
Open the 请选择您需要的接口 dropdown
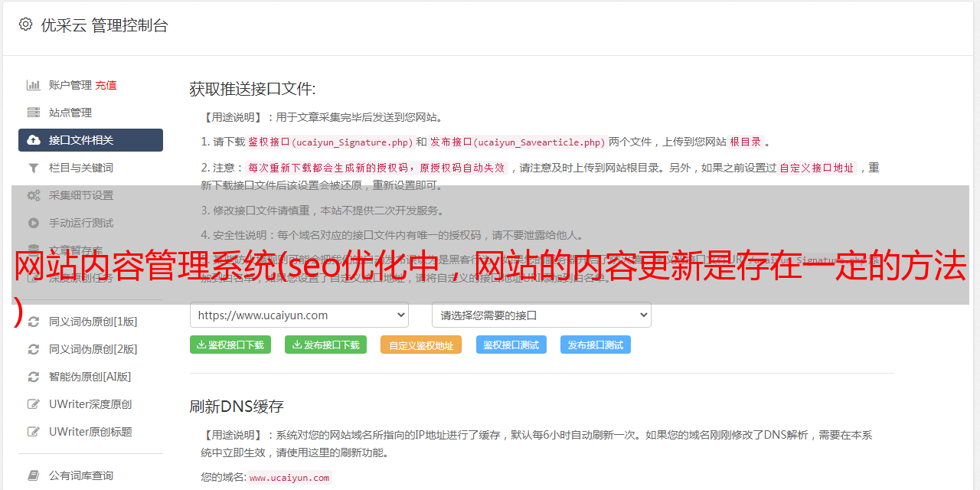tap(541, 315)
